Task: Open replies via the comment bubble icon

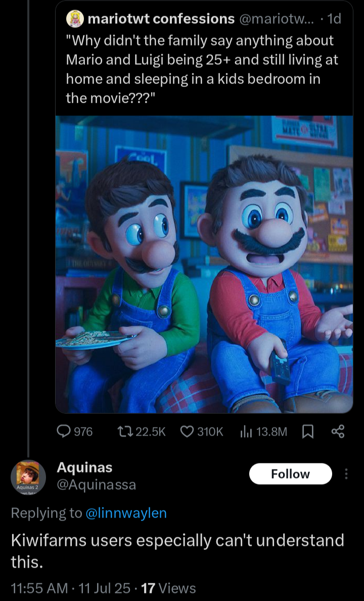Action: coord(63,432)
